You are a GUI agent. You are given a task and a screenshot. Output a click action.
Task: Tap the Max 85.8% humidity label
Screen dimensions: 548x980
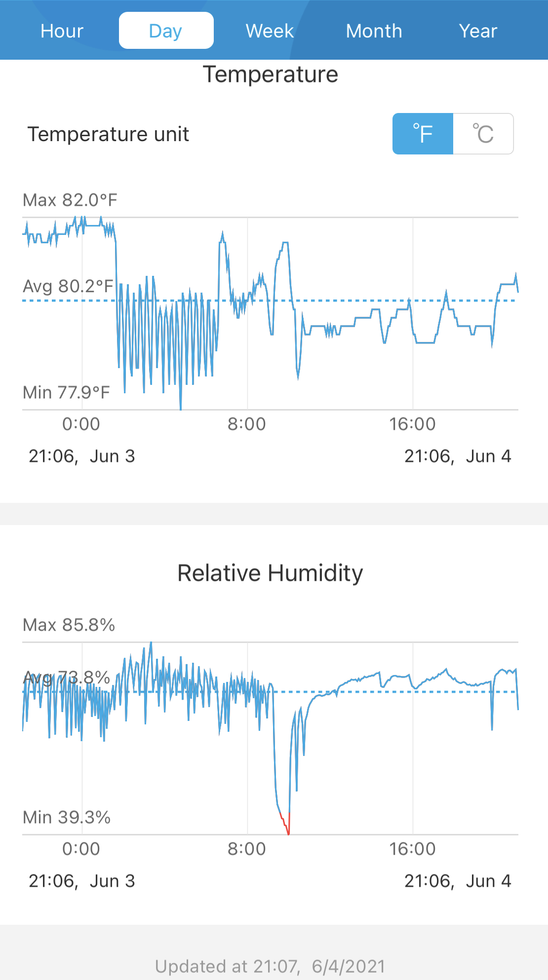tap(69, 625)
